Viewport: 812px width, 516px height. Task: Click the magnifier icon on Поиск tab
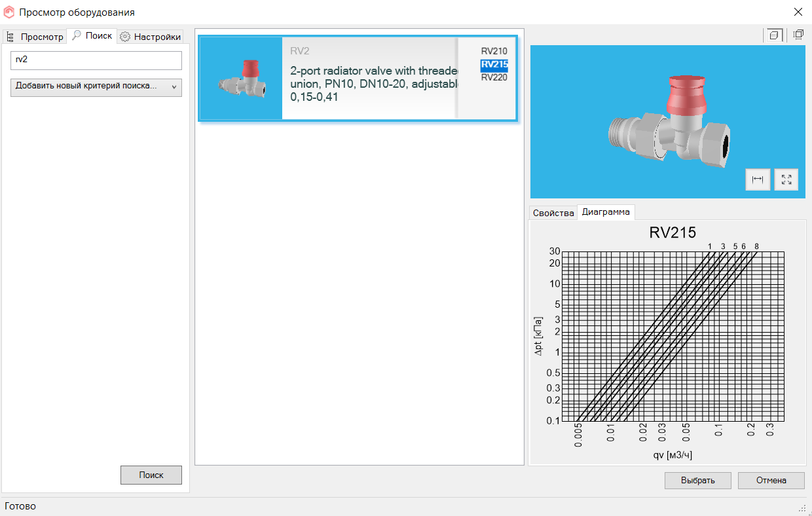[77, 36]
